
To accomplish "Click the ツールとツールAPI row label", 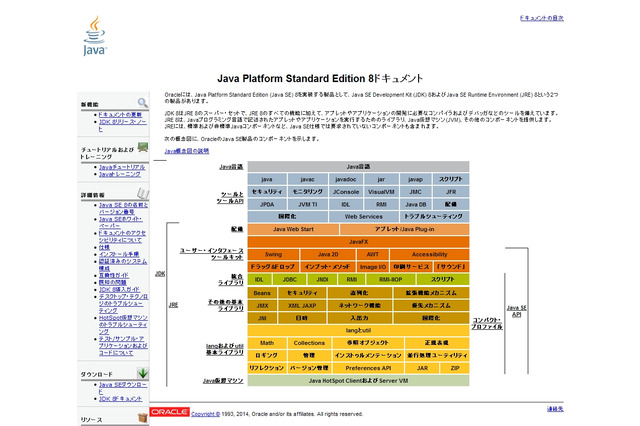I will pyautogui.click(x=230, y=198).
